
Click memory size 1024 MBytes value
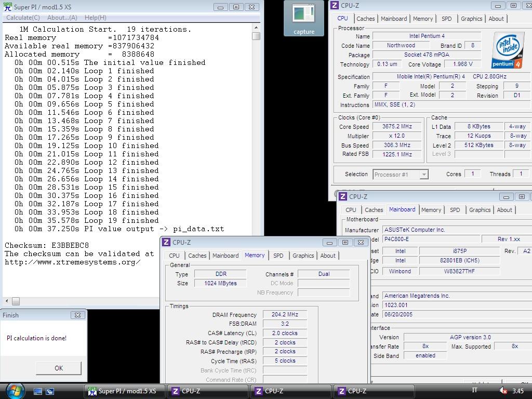click(x=220, y=283)
